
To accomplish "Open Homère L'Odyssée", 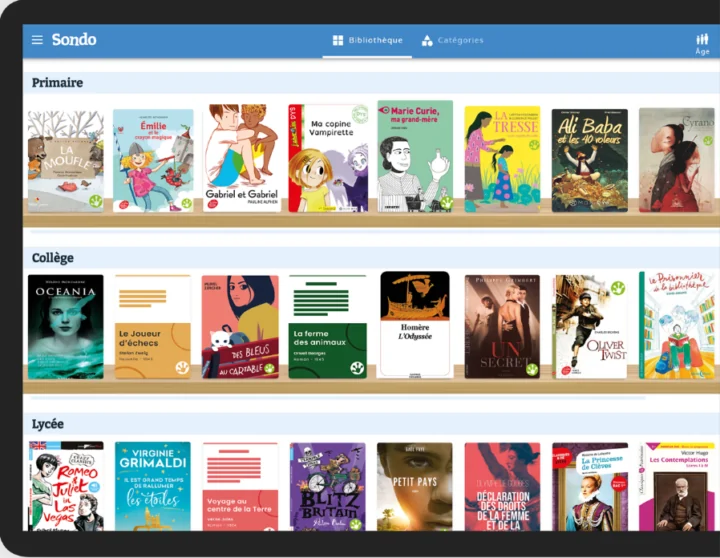I will 415,325.
